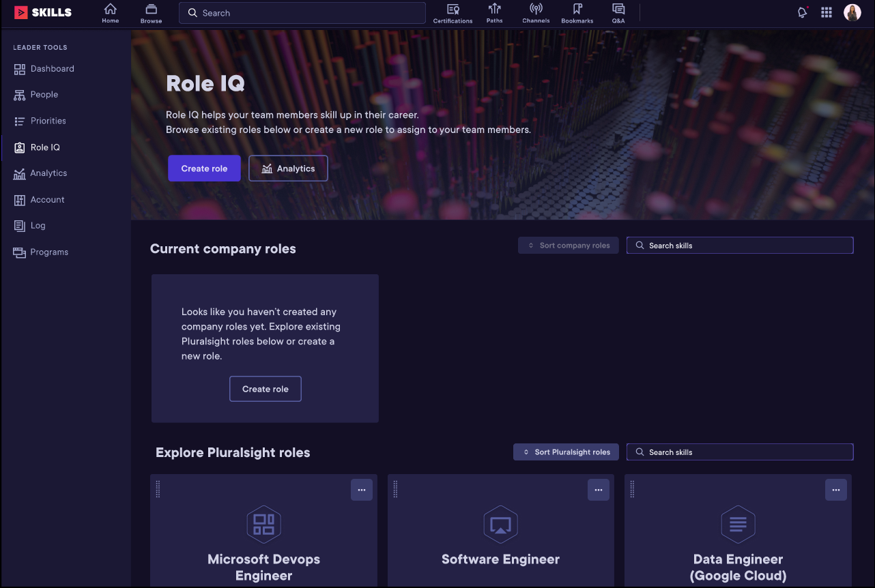The height and width of the screenshot is (588, 875).
Task: Click the purple Create role button
Action: pyautogui.click(x=204, y=168)
